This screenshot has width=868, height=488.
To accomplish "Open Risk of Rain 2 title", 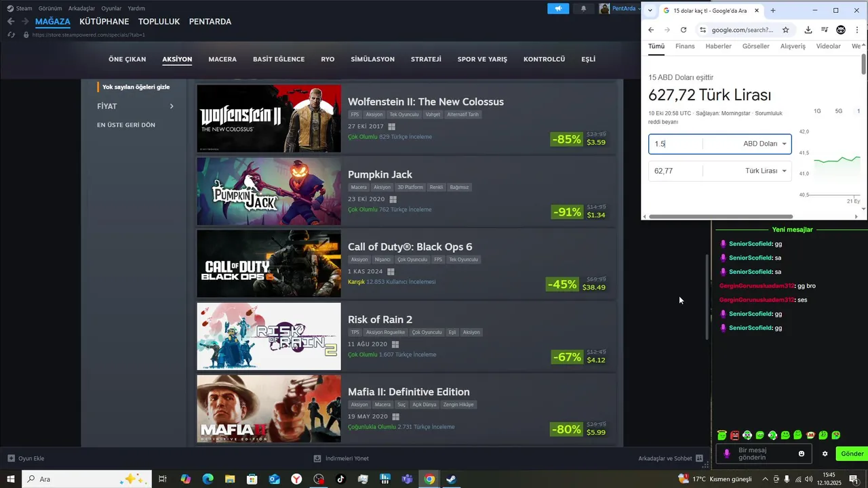I will pos(380,319).
